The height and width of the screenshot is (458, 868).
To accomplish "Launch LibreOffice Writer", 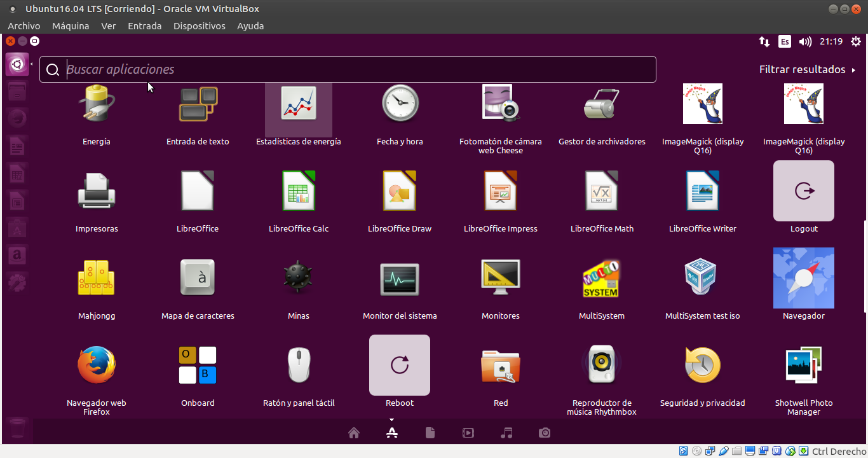I will point(703,191).
